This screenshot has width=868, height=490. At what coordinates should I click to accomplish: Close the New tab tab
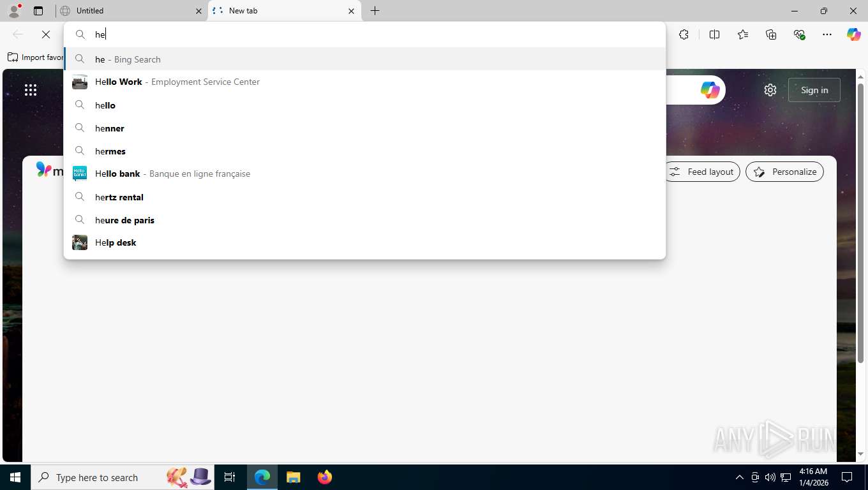point(351,11)
